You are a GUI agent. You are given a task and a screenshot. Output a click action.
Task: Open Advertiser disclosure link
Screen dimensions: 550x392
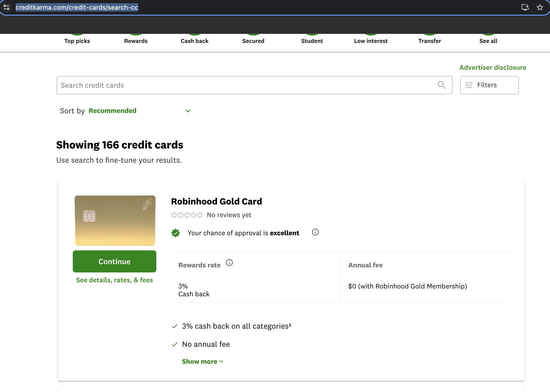tap(493, 67)
